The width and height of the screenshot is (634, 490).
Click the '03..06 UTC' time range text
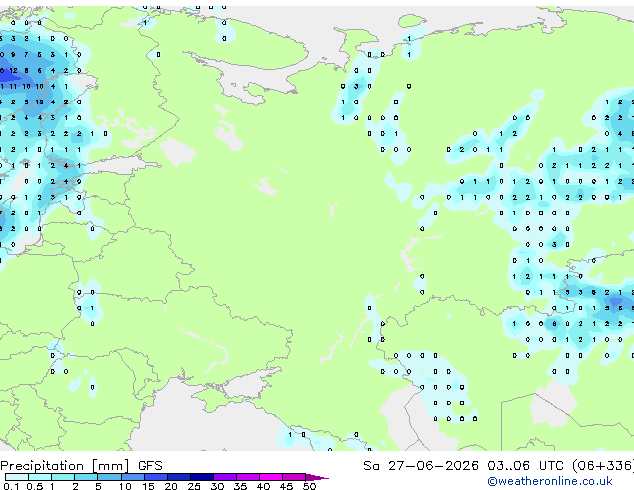click(x=525, y=466)
